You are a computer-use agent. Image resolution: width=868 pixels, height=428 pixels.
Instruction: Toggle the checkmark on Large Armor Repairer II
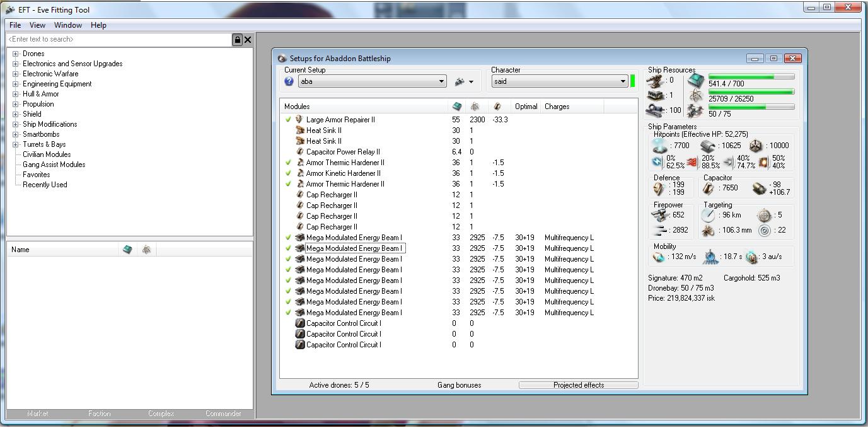[x=288, y=119]
